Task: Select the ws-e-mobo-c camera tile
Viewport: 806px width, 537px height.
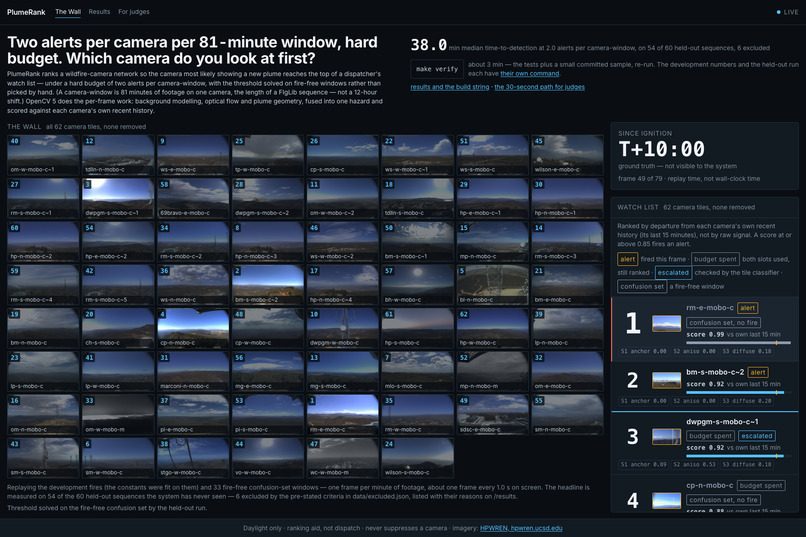Action: pyautogui.click(x=193, y=155)
